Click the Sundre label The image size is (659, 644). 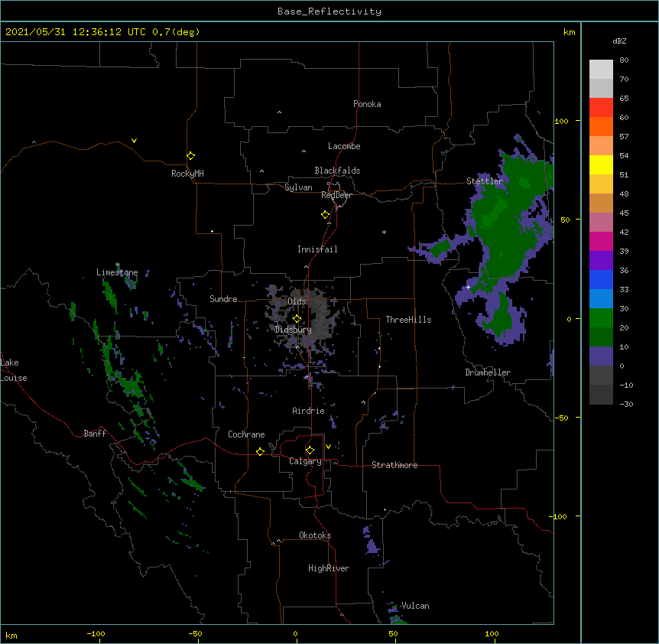223,299
